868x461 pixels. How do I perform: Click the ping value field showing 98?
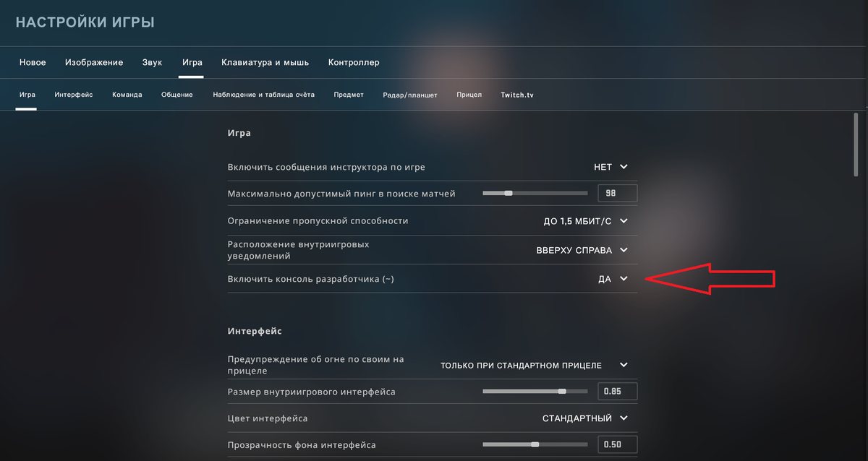(618, 193)
